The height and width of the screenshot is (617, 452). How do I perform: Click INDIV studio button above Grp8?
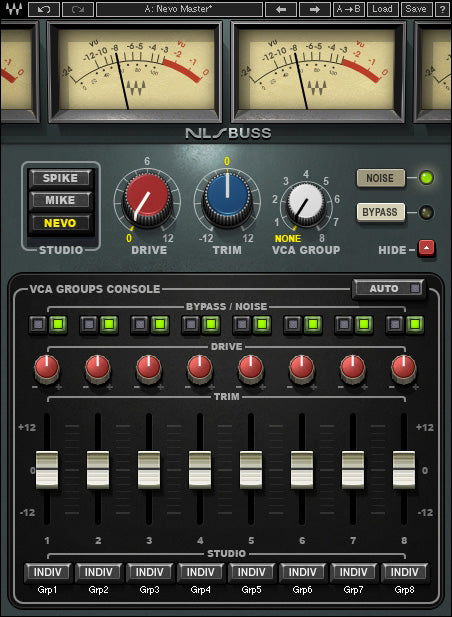pos(404,572)
